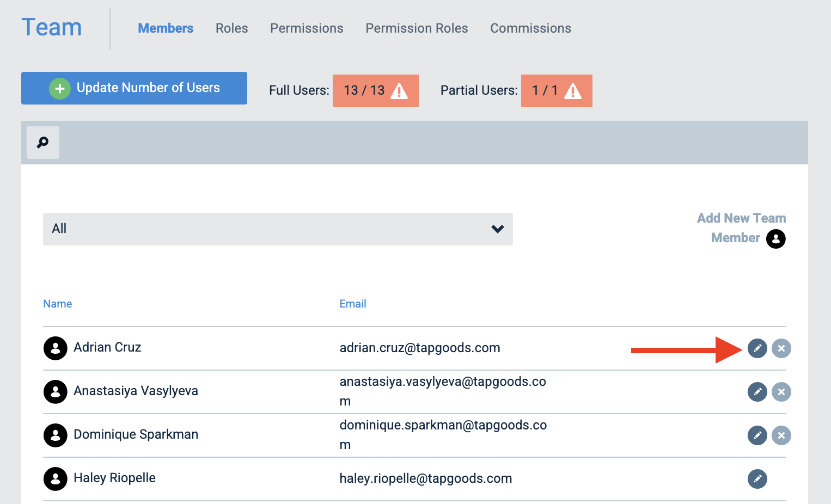Click the Partial Users warning triangle
The height and width of the screenshot is (504, 831).
[x=573, y=91]
